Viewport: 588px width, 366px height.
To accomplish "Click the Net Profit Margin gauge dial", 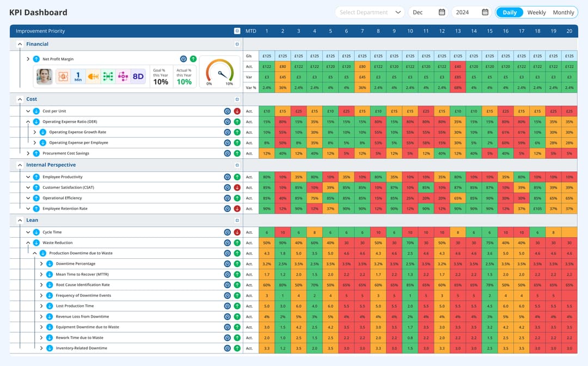I will tap(220, 72).
